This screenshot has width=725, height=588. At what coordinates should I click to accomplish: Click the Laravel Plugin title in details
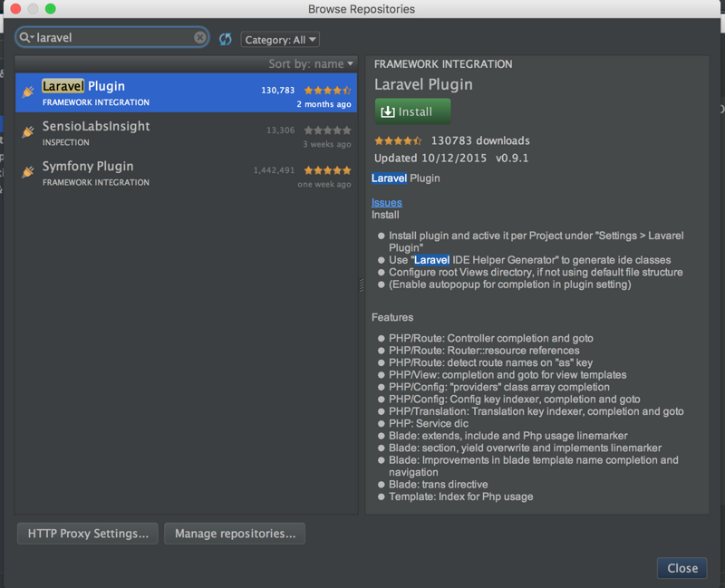point(423,84)
